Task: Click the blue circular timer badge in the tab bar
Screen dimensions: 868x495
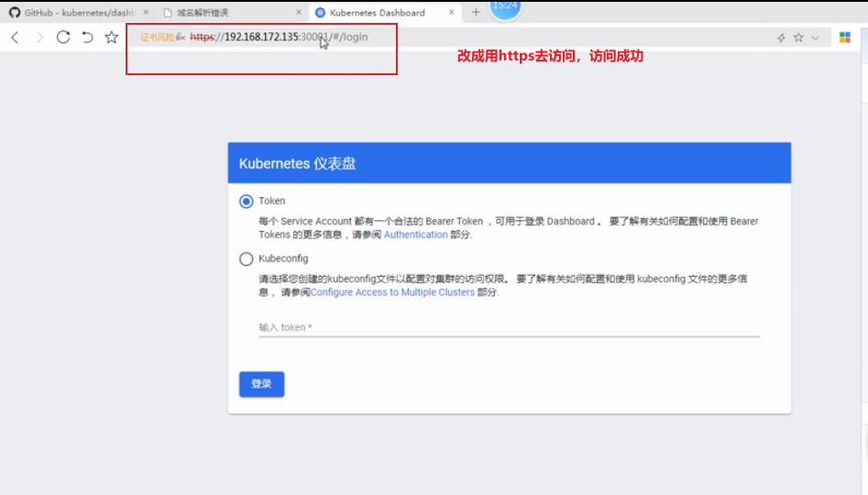Action: pyautogui.click(x=505, y=9)
